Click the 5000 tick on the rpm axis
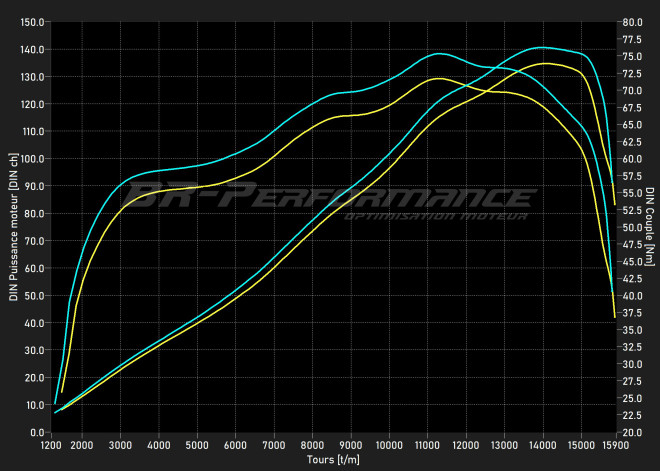 (197, 445)
